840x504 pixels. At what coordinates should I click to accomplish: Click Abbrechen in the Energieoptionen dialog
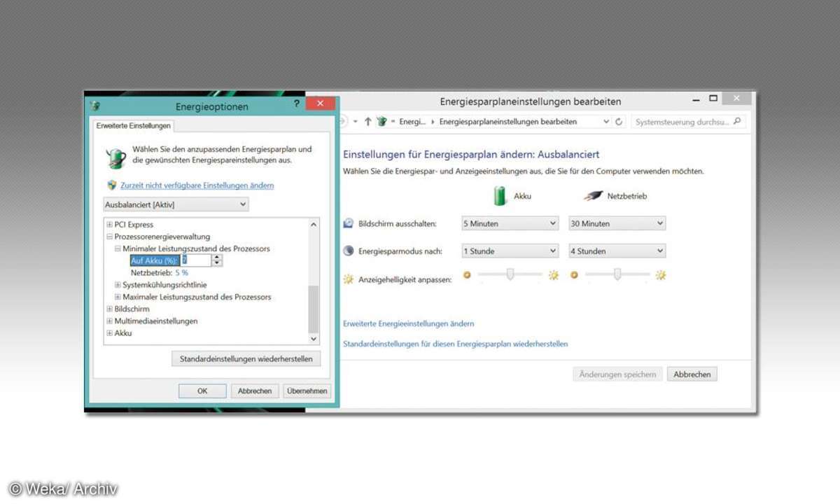click(255, 391)
